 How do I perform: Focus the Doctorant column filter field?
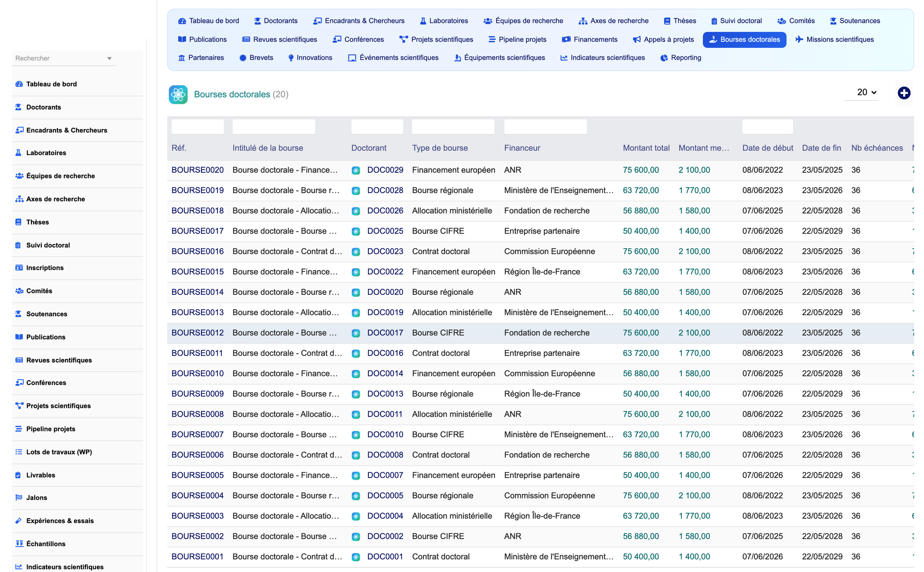(377, 127)
